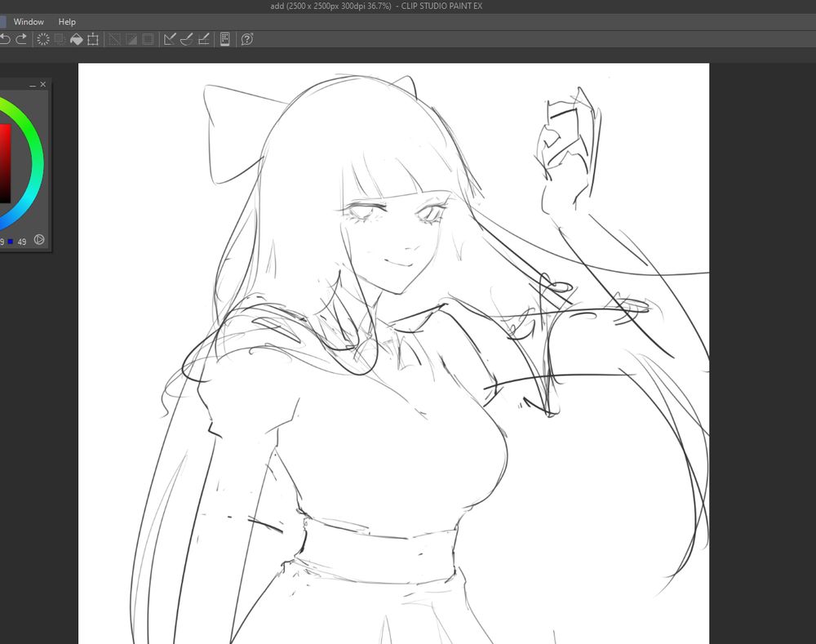Toggle Snap to Special Ruler
The image size is (816, 644).
(x=186, y=39)
